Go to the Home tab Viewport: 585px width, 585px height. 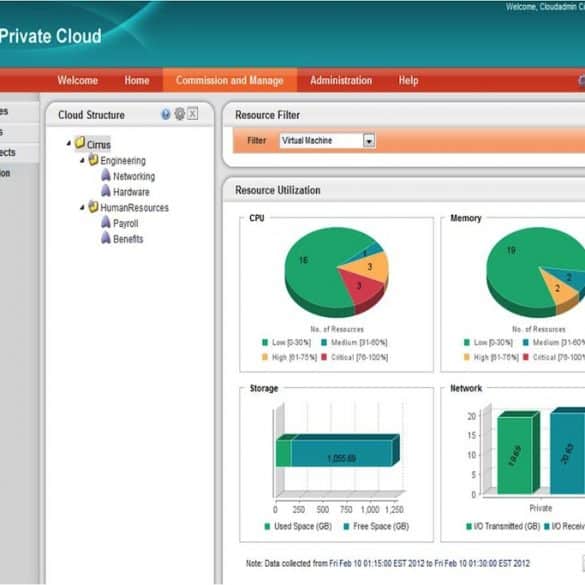coord(137,80)
